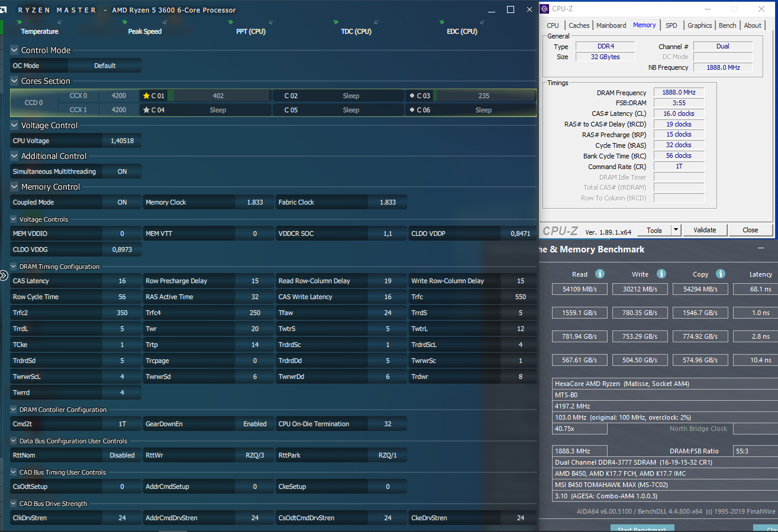Open the info icon next to Read
This screenshot has width=778, height=532.
pyautogui.click(x=599, y=274)
